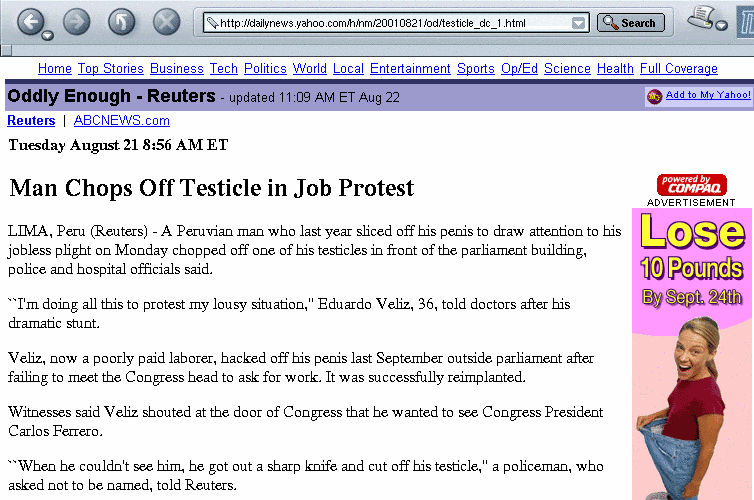Go to the Entertainment section
The width and height of the screenshot is (754, 500).
click(x=410, y=69)
